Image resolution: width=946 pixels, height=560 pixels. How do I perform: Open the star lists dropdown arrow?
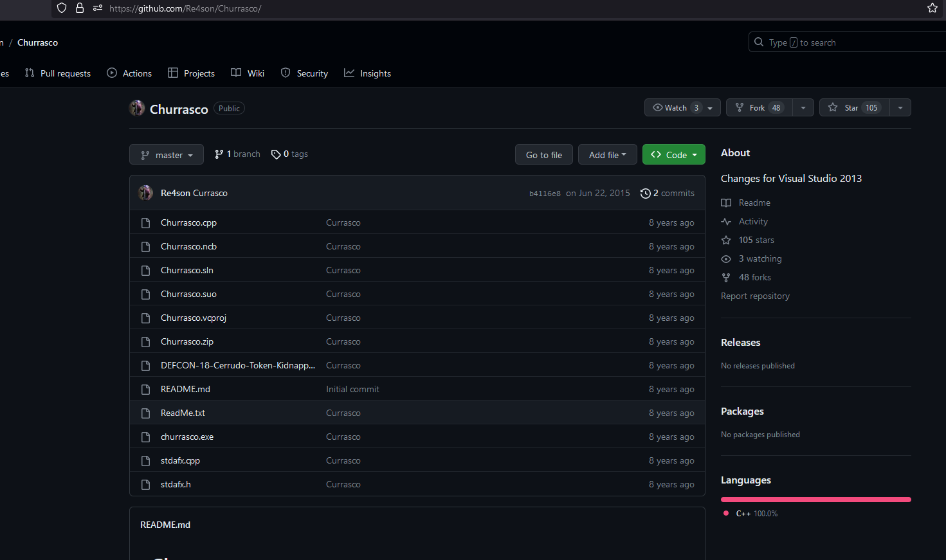click(x=900, y=107)
